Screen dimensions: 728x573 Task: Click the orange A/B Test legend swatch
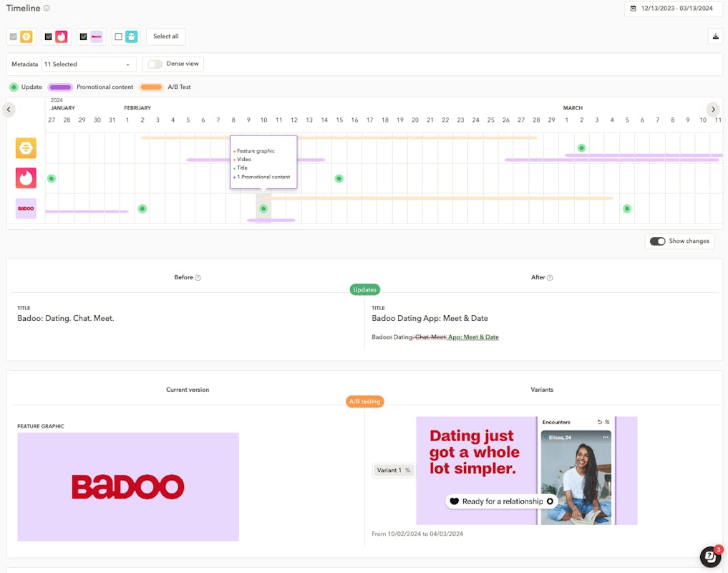pos(151,87)
